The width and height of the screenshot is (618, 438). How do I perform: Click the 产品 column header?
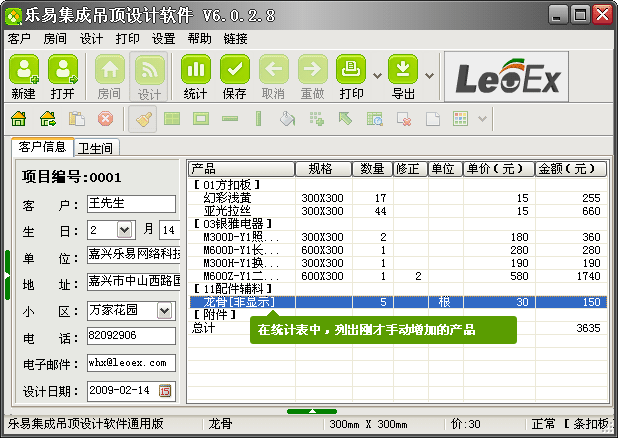click(x=240, y=168)
